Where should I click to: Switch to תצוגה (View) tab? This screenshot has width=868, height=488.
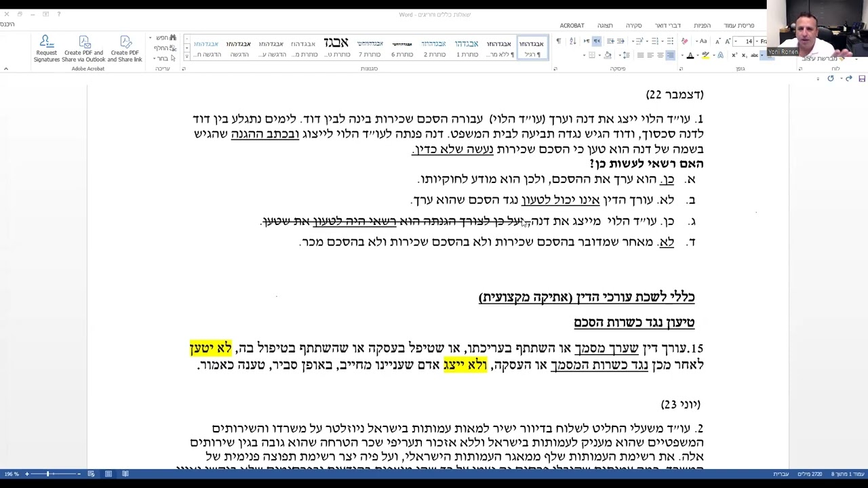(x=605, y=25)
